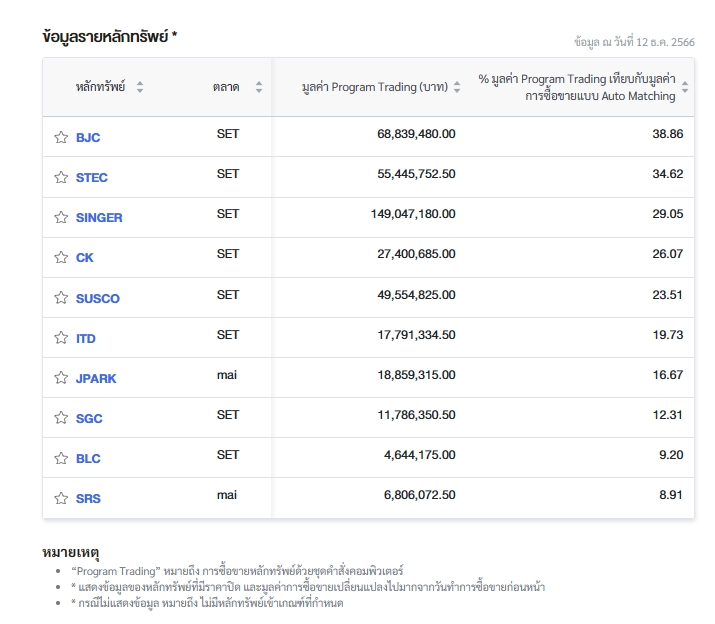Click the date text 12 ธ.ค. 2566
This screenshot has height=624, width=715.
[x=665, y=42]
